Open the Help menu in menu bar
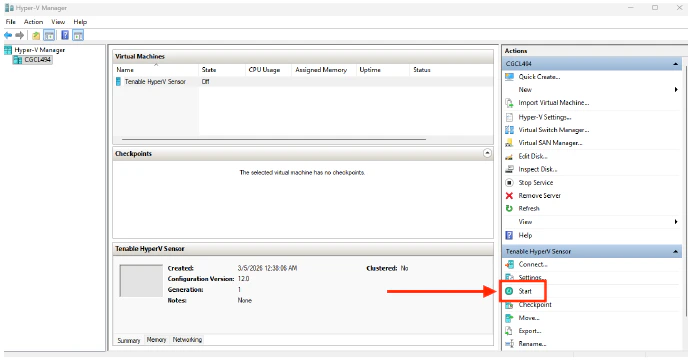 [80, 22]
